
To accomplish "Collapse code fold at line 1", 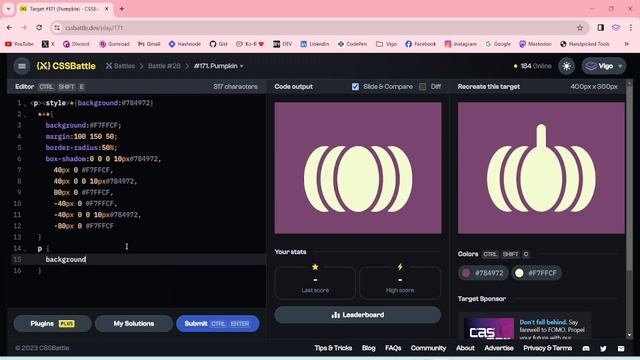I will (x=25, y=103).
